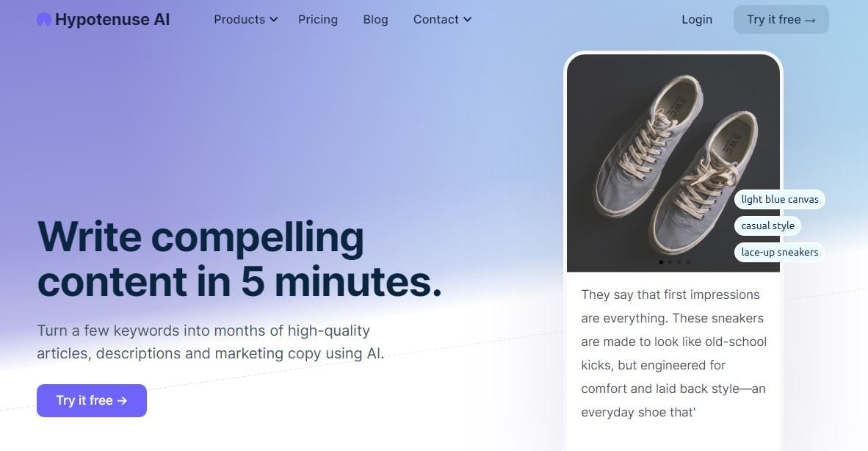Screen dimensions: 868x451
Task: Open the Products dropdown chevron
Action: (x=273, y=19)
